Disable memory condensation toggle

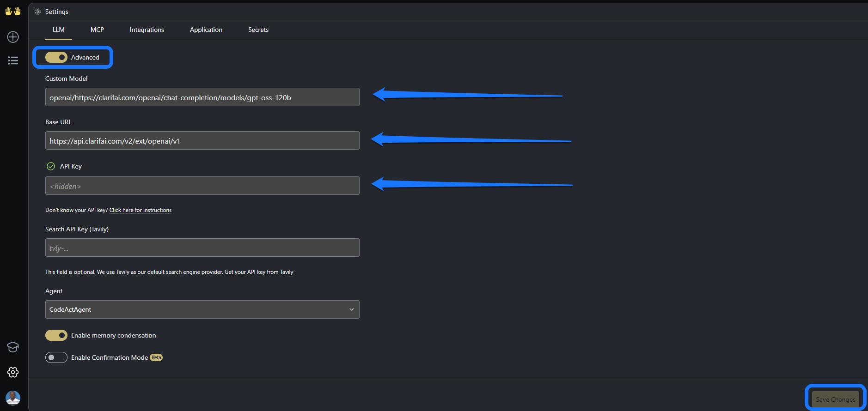(x=56, y=335)
